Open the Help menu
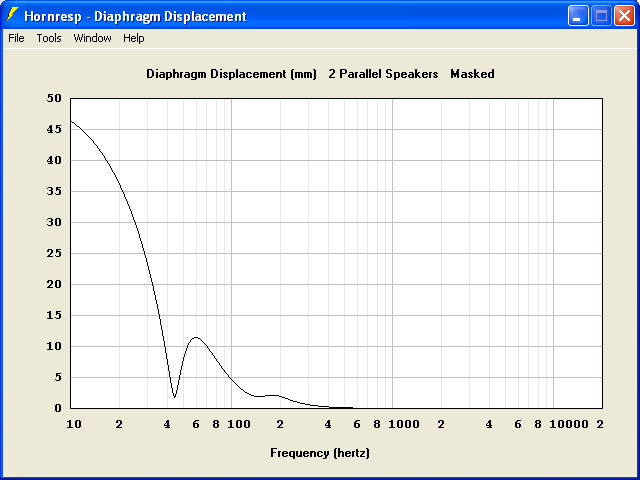 click(x=134, y=38)
